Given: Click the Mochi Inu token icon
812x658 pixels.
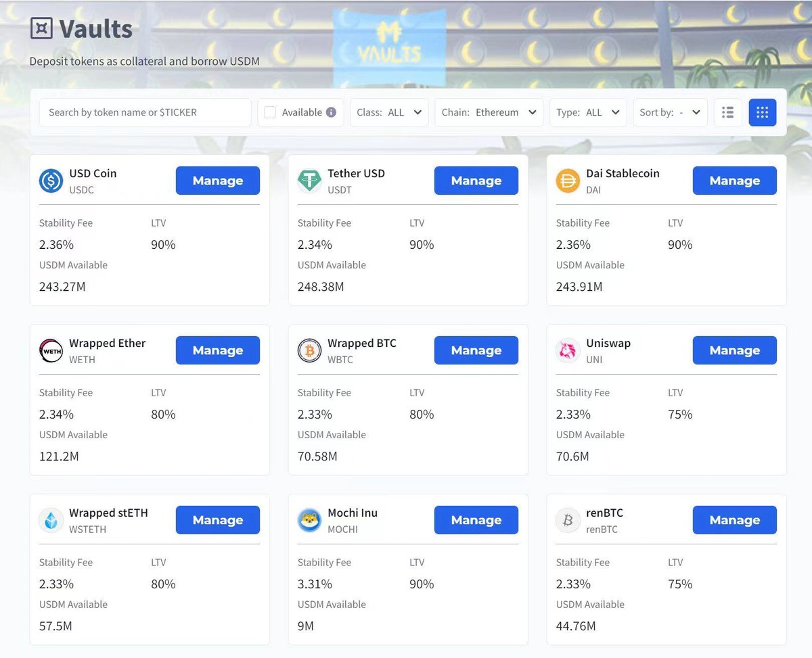Looking at the screenshot, I should click(x=309, y=520).
